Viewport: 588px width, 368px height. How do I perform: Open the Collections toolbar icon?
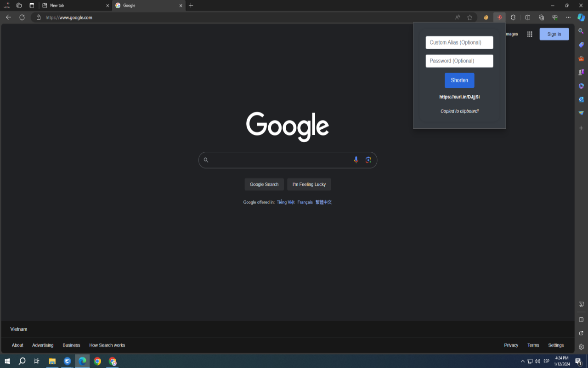point(541,17)
